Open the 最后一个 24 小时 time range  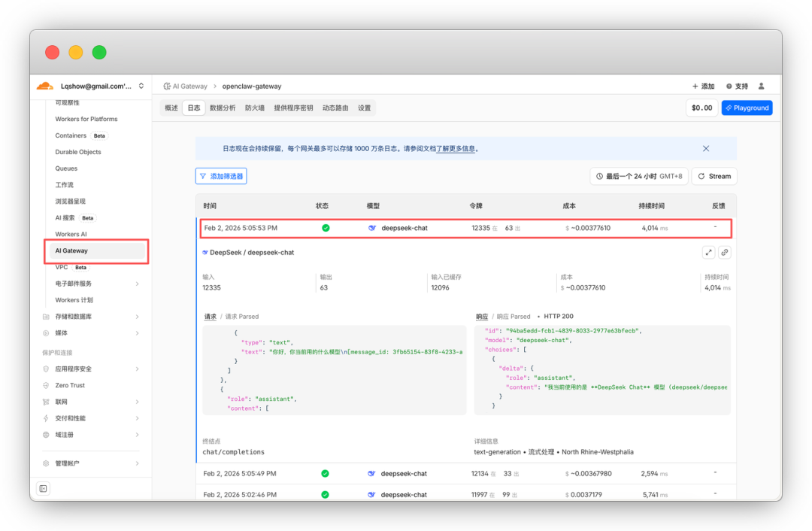tap(639, 176)
